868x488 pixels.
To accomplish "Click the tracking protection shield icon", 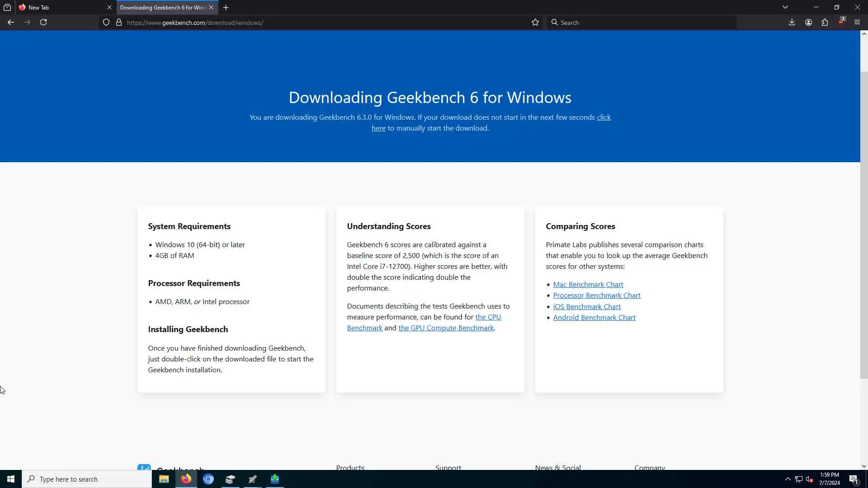I will (x=106, y=22).
